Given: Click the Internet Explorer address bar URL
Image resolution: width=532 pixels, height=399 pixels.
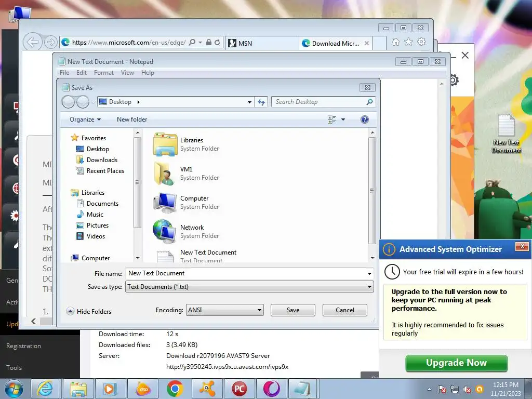Looking at the screenshot, I should [129, 43].
